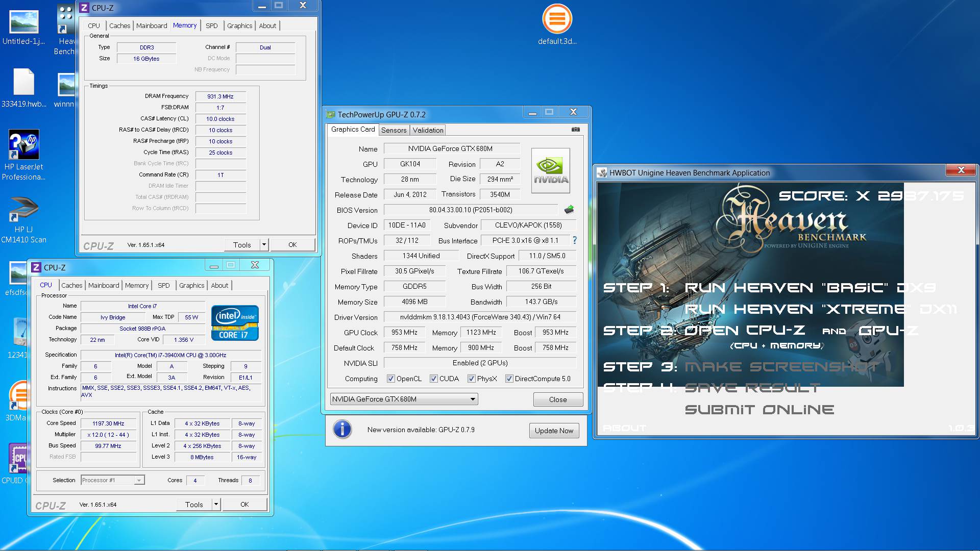Click the Specification field i7-3940XM
The image size is (980, 551).
170,355
